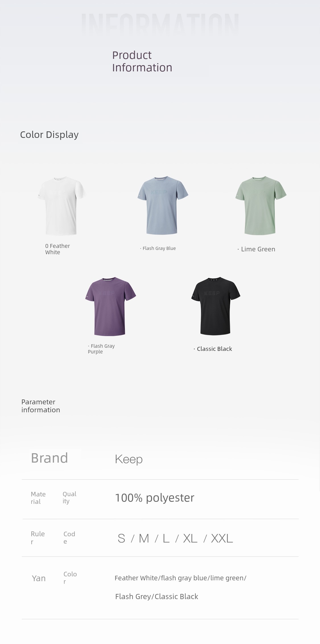Select the Feather White t-shirt image
Image resolution: width=320 pixels, height=644 pixels.
[61, 206]
